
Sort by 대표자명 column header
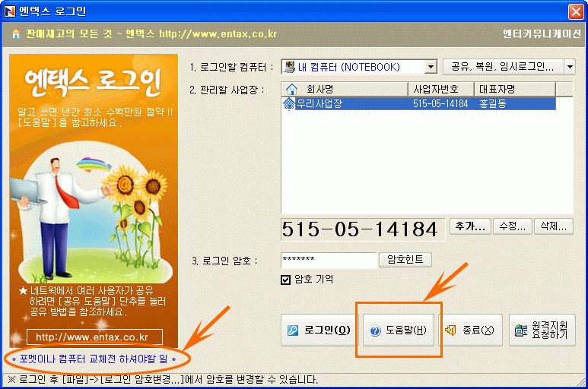pos(515,89)
